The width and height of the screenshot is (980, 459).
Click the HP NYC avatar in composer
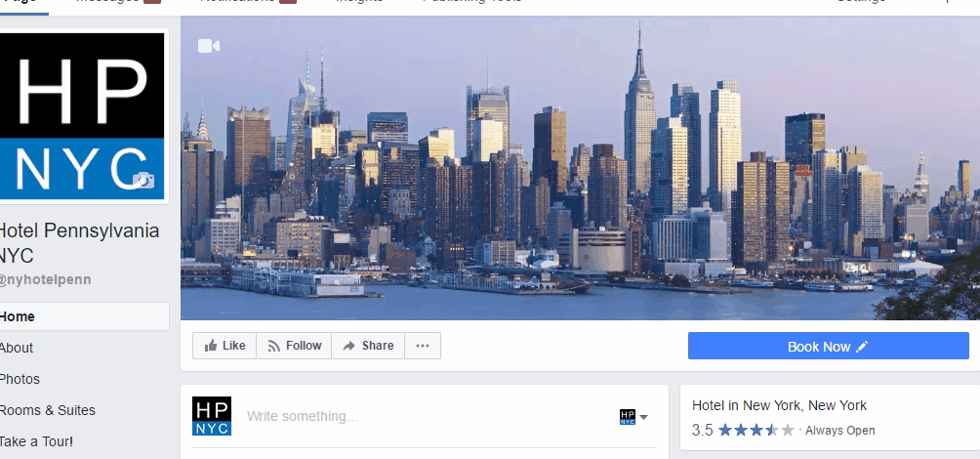[212, 416]
